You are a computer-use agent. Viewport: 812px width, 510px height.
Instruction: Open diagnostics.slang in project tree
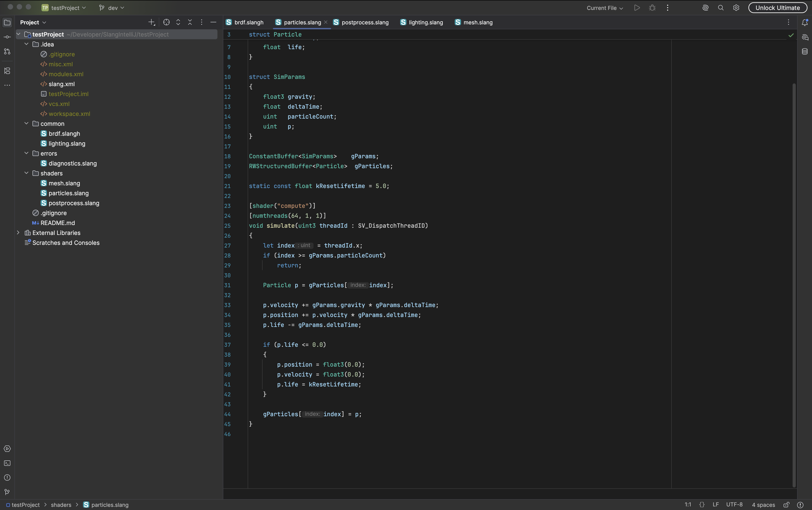coord(72,163)
